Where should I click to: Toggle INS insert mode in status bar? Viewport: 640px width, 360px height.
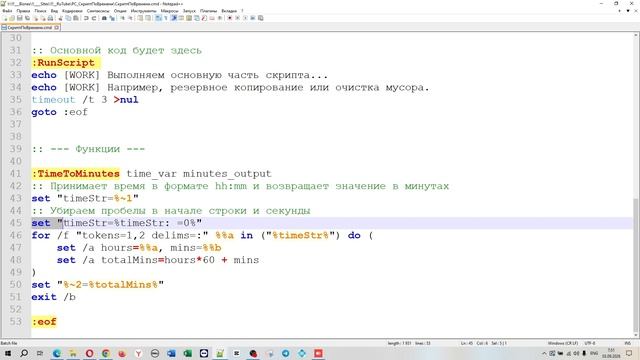[x=627, y=343]
